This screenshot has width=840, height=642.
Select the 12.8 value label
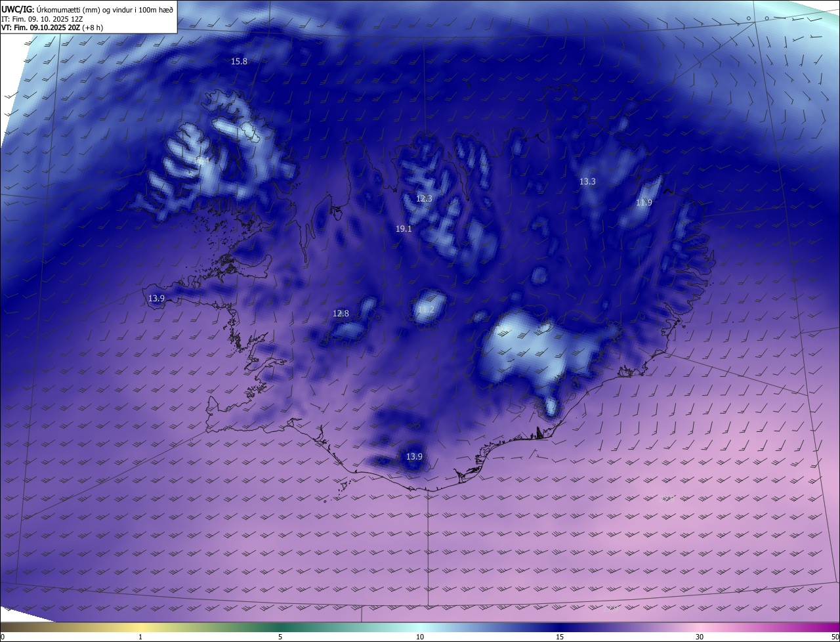coord(341,313)
